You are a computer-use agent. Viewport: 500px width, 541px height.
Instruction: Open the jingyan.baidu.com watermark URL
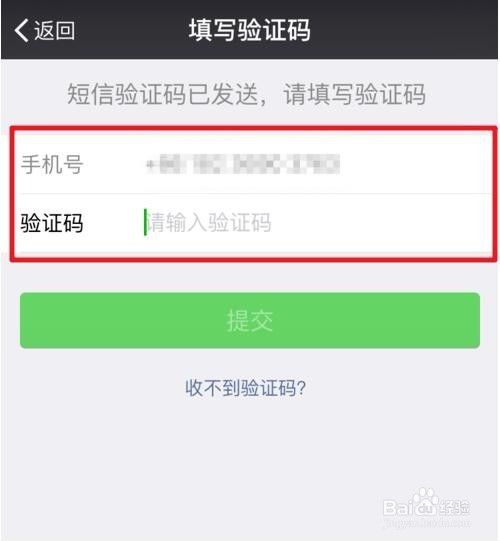pos(427,522)
